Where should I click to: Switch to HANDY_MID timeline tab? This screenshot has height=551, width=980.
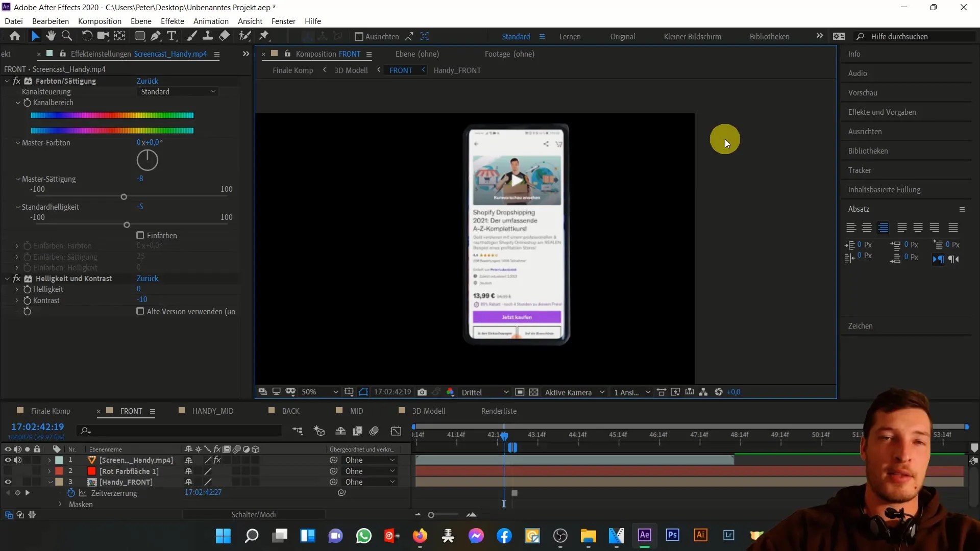click(x=213, y=411)
